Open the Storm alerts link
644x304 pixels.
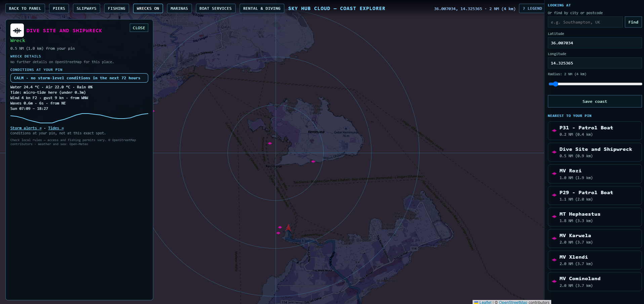26,128
